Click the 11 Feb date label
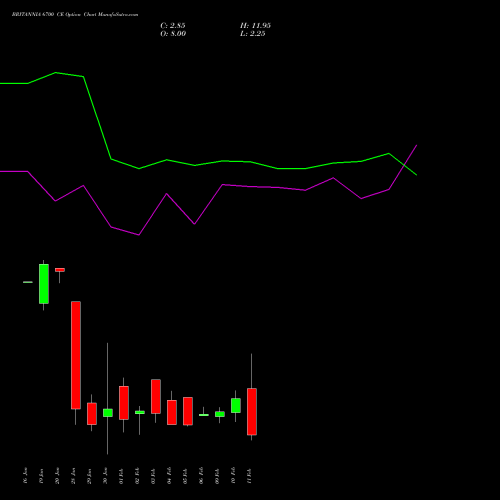 click(x=250, y=476)
